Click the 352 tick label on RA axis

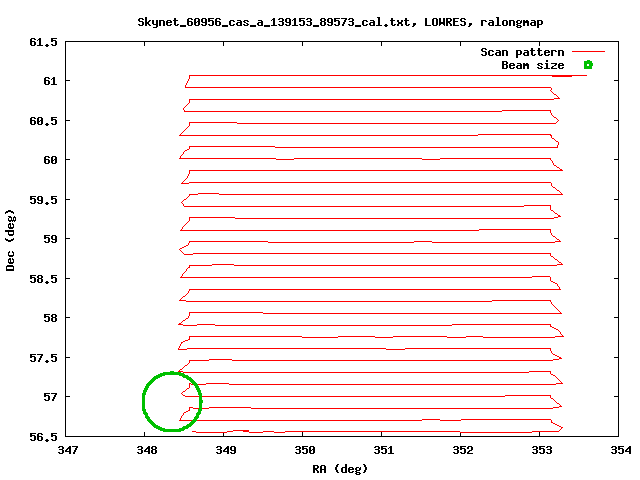(x=461, y=451)
